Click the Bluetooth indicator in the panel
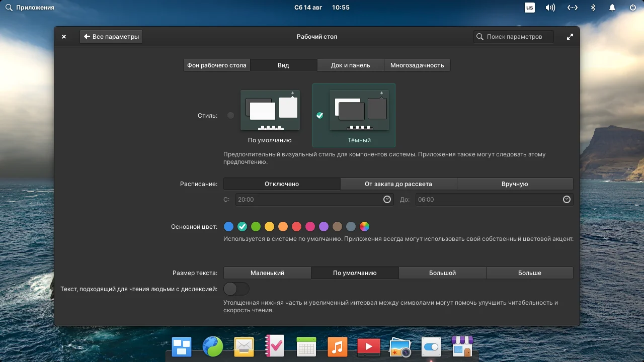644x362 pixels. 592,7
